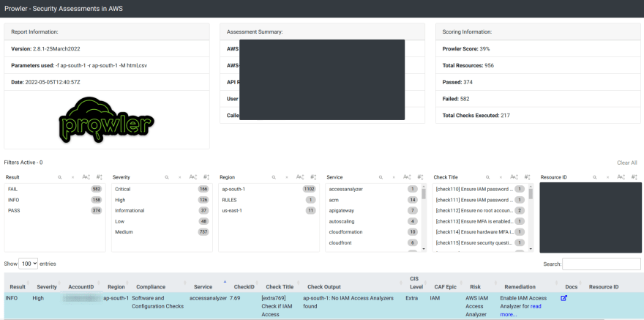The image size is (644, 320).
Task: Sort Severity filter by count
Action: 206,177
